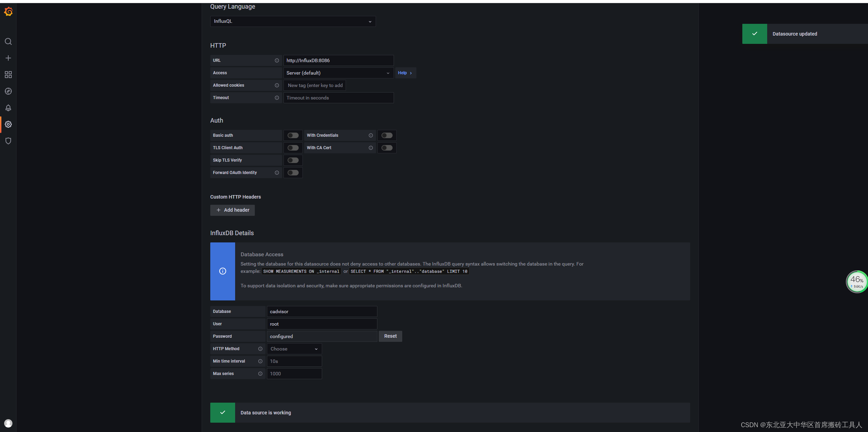Click the Datasource updated notification text
Viewport: 868px width, 432px height.
click(795, 34)
